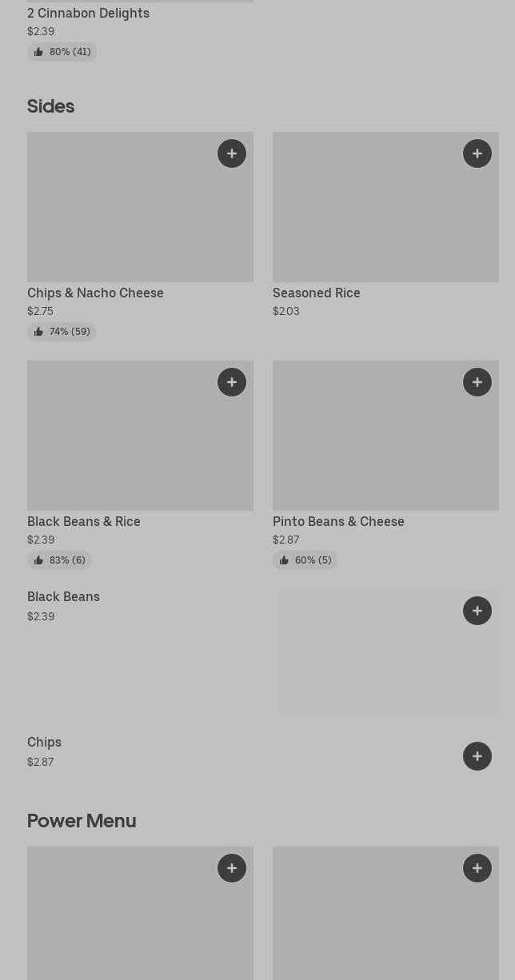Add first Power Menu item to cart

tap(232, 868)
